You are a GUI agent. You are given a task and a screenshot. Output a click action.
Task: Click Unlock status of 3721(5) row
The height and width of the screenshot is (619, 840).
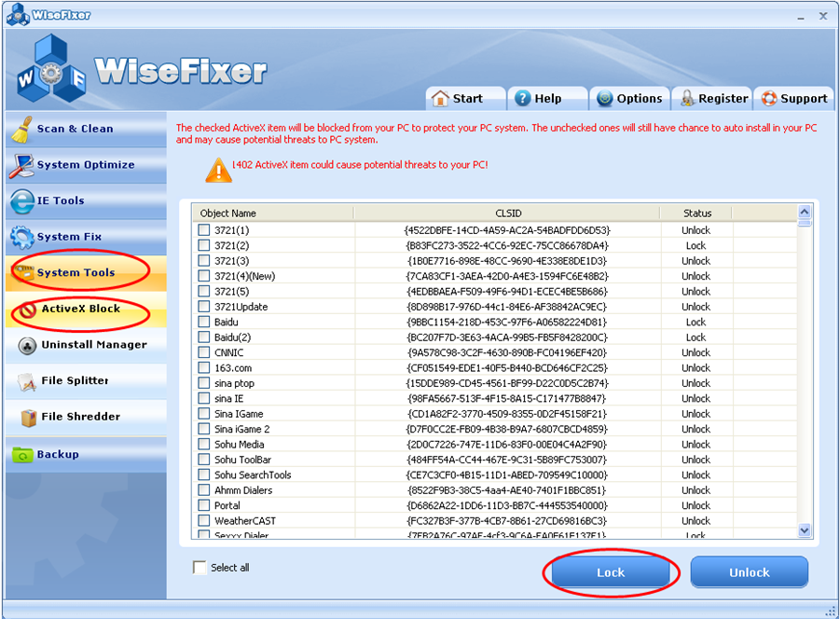pos(695,292)
